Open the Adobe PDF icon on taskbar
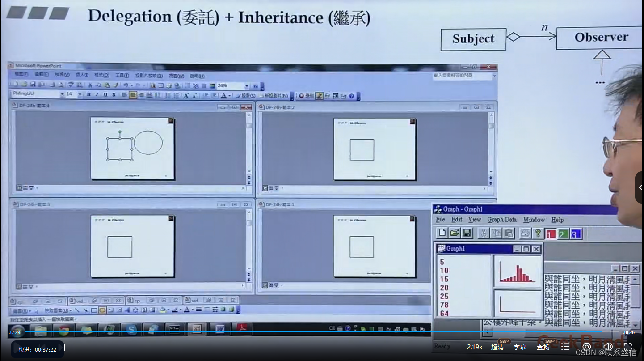 point(242,329)
